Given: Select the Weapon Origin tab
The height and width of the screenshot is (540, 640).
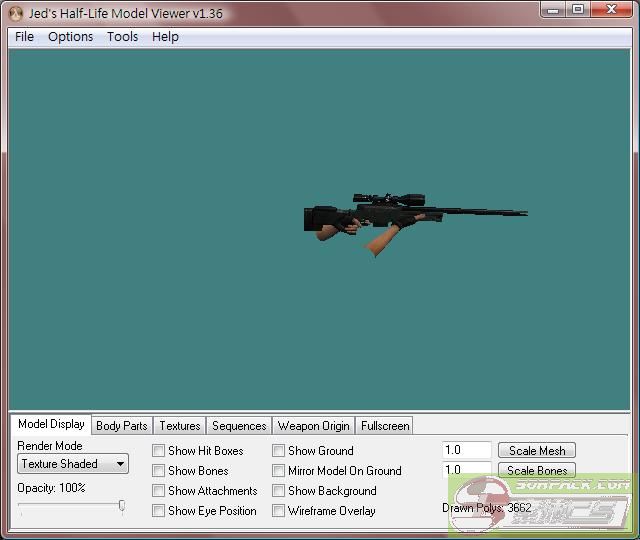Looking at the screenshot, I should tap(313, 426).
